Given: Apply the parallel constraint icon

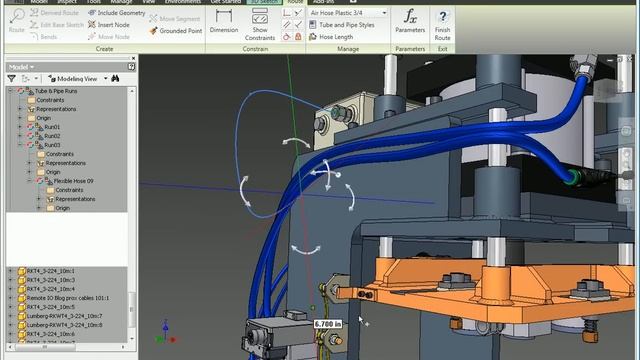Looking at the screenshot, I should pyautogui.click(x=287, y=25).
